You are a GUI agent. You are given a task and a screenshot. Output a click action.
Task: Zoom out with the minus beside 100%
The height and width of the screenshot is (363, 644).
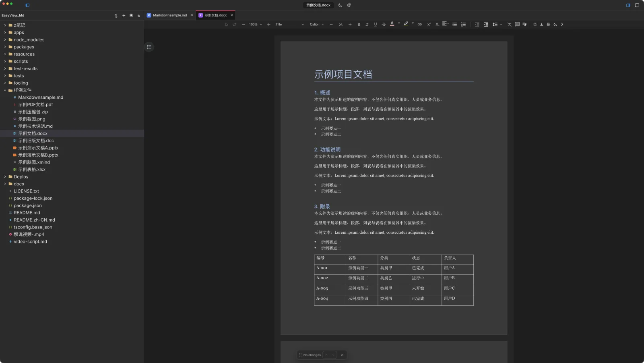click(x=243, y=25)
